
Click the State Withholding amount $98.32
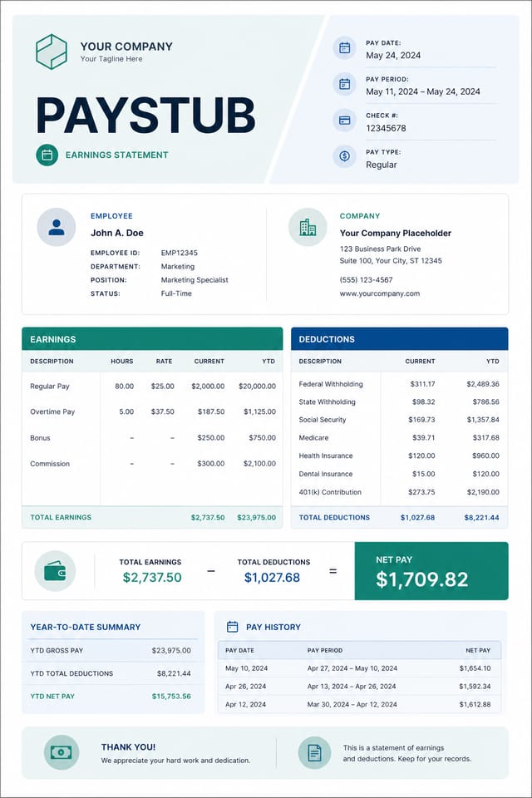424,402
